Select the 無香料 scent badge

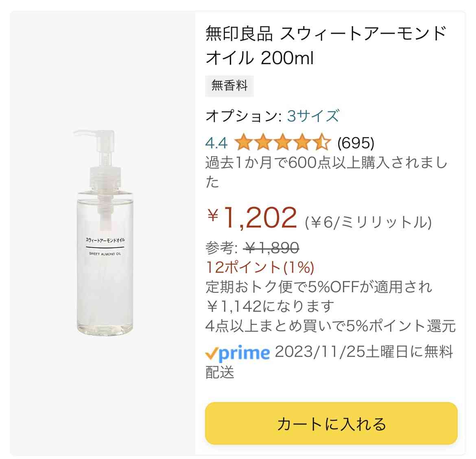(x=229, y=86)
